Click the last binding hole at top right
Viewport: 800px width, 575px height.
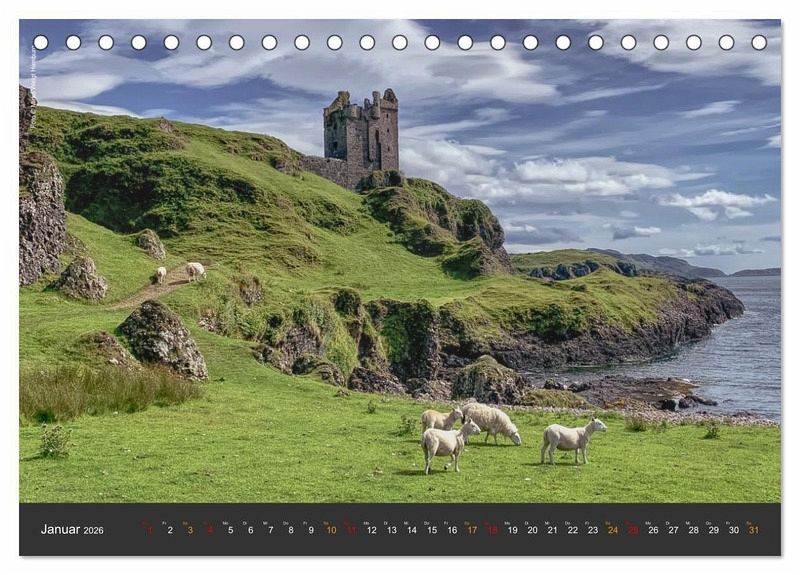pyautogui.click(x=759, y=43)
